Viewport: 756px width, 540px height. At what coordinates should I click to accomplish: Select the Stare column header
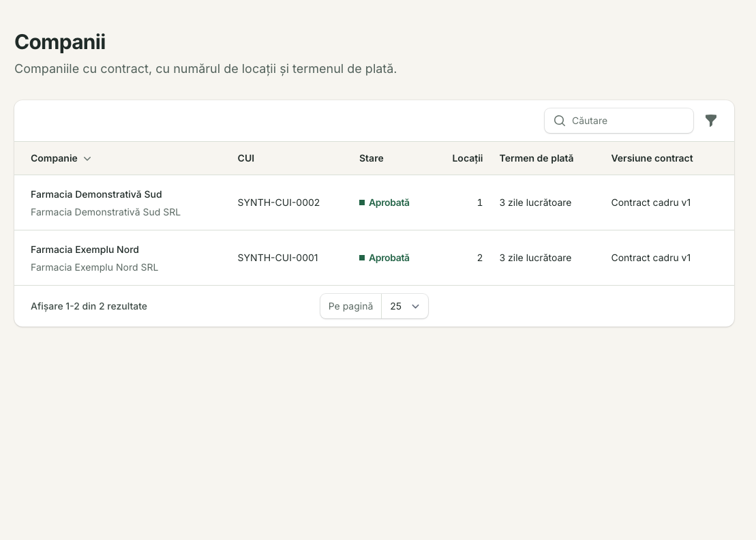(372, 158)
